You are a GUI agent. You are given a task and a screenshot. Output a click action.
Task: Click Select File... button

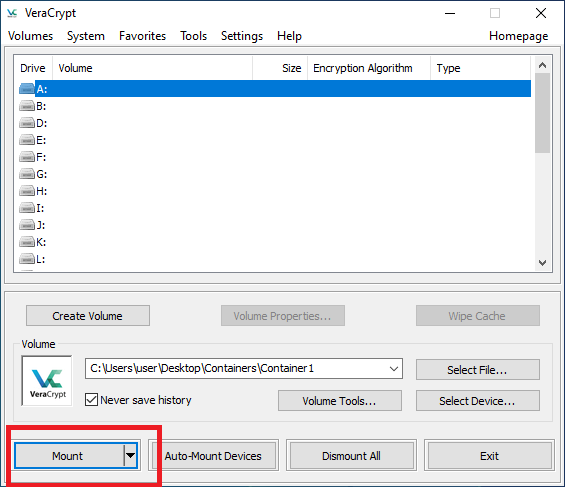(478, 370)
